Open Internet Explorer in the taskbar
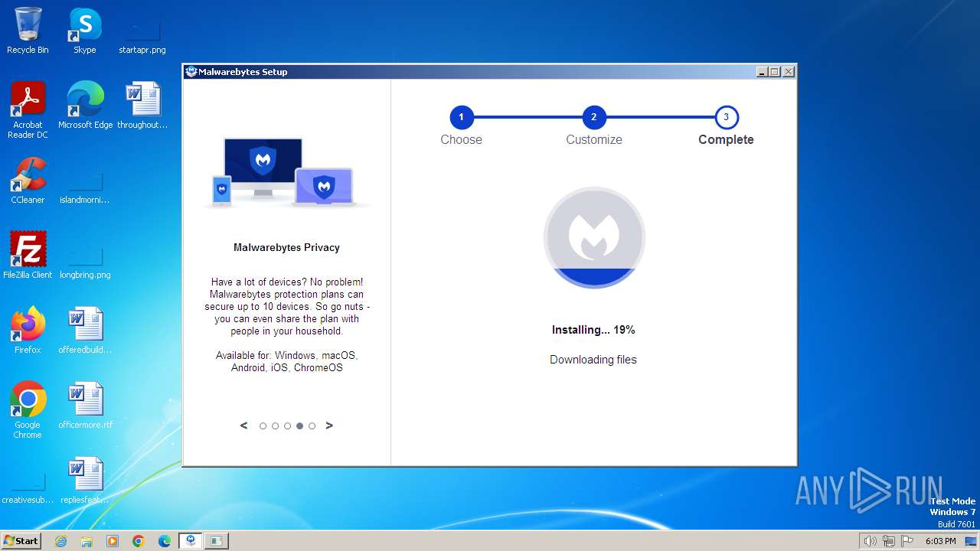980x551 pixels. (x=61, y=541)
